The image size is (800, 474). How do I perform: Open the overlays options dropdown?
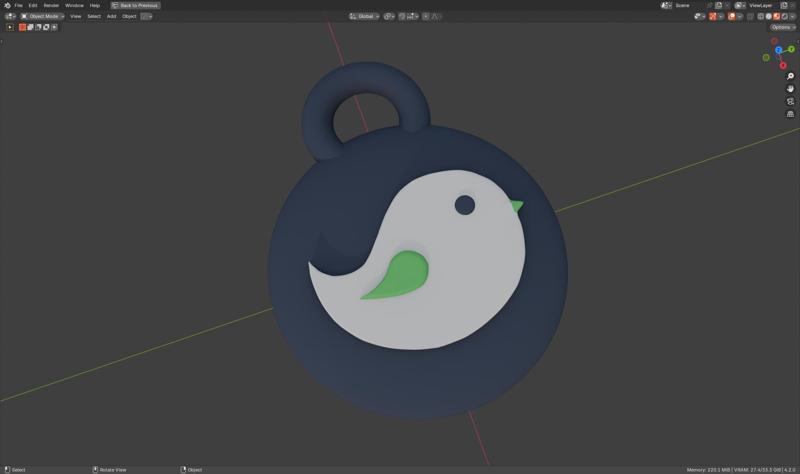(x=740, y=16)
